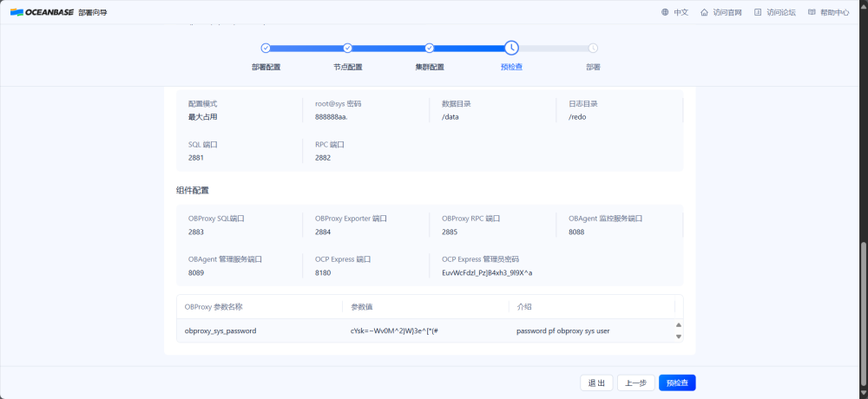Click the /data directory value
This screenshot has width=868, height=399.
point(450,117)
